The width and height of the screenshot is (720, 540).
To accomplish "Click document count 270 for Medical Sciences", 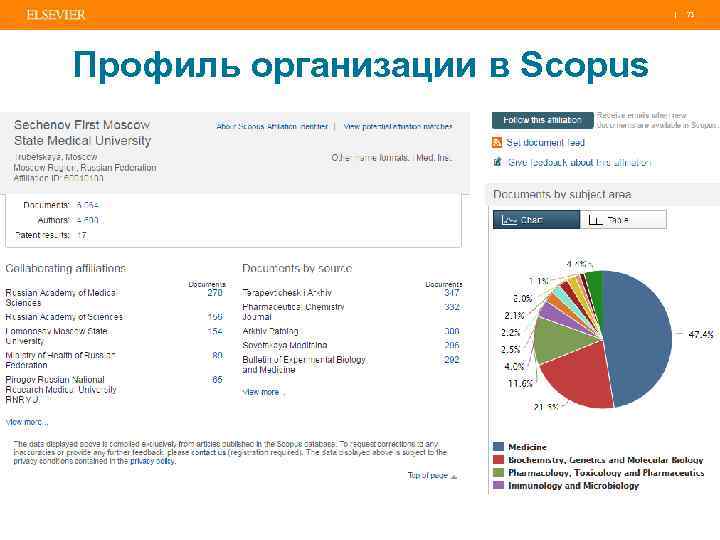I will pos(215,293).
